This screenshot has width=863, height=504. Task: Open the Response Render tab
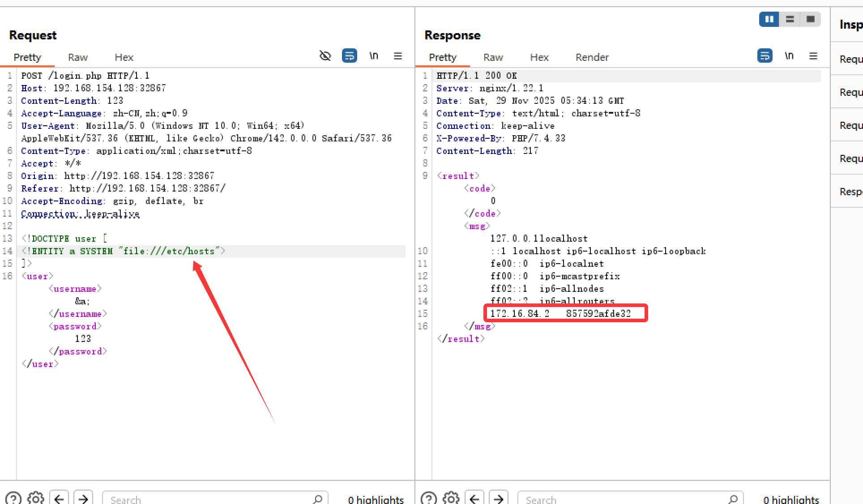[592, 57]
